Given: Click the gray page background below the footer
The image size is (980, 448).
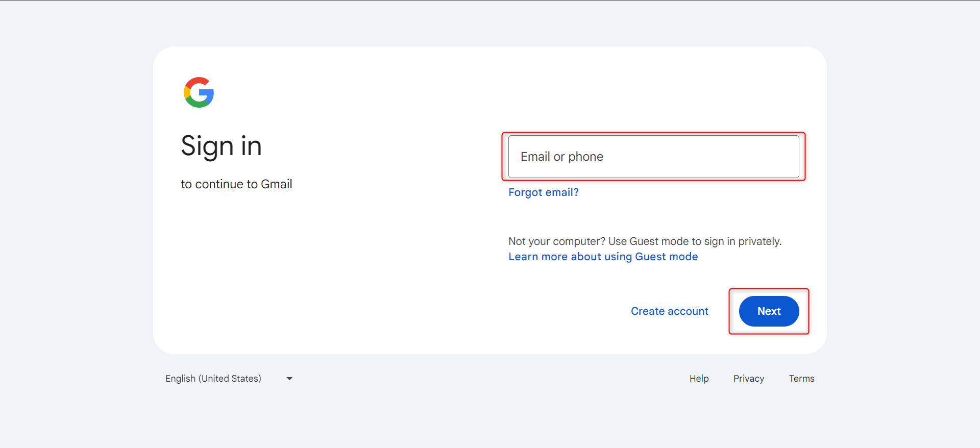Looking at the screenshot, I should 490,418.
